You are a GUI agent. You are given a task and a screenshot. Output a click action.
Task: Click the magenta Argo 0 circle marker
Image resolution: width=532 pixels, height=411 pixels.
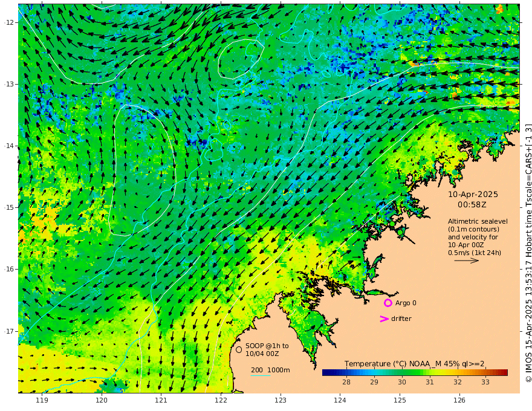pos(388,303)
